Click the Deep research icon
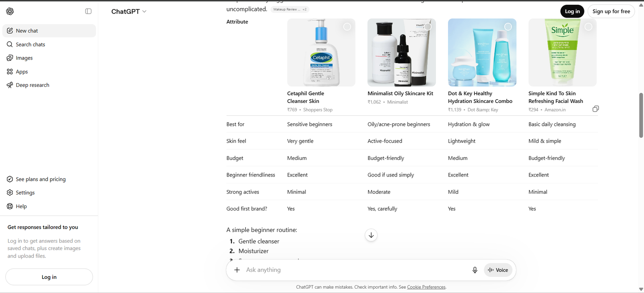 tap(10, 85)
